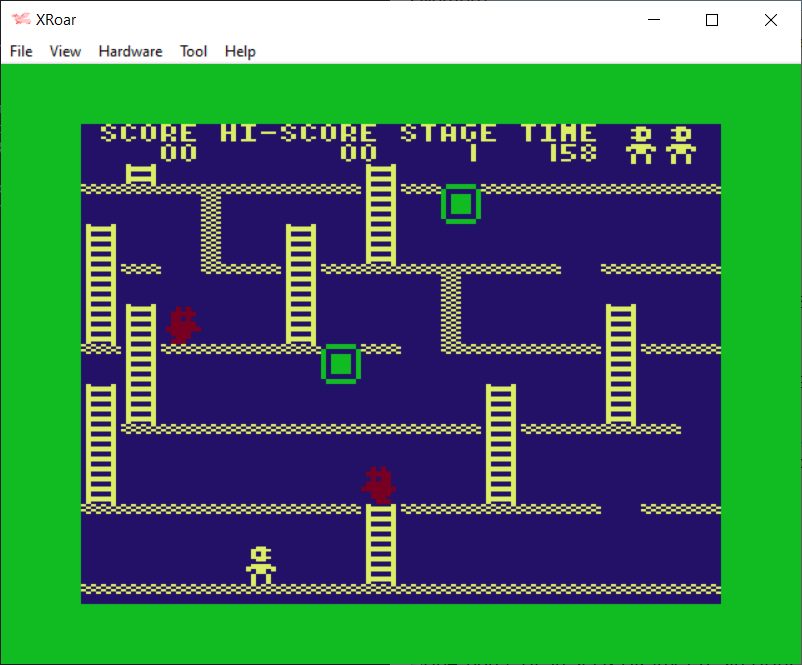Maximize the XRoar window

(712, 20)
